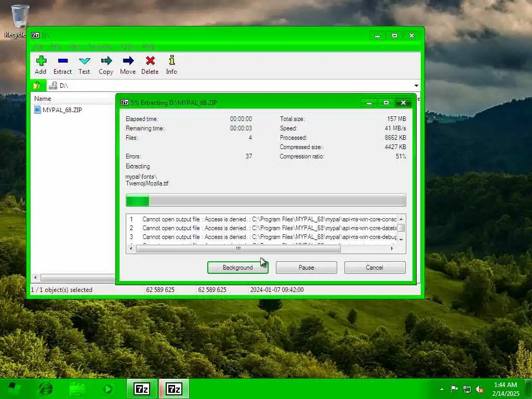Viewport: 532px width, 399px height.
Task: Open the Favorites menu
Action: tap(100, 47)
